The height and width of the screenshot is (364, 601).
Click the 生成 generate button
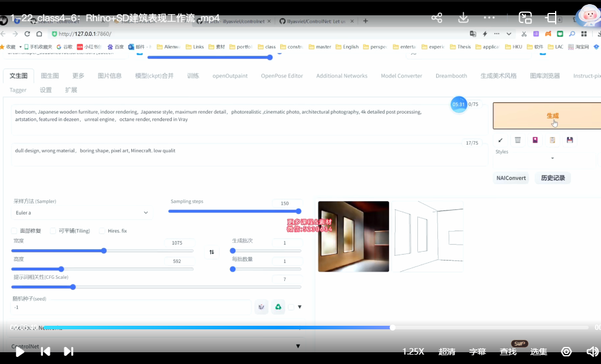coord(547,116)
